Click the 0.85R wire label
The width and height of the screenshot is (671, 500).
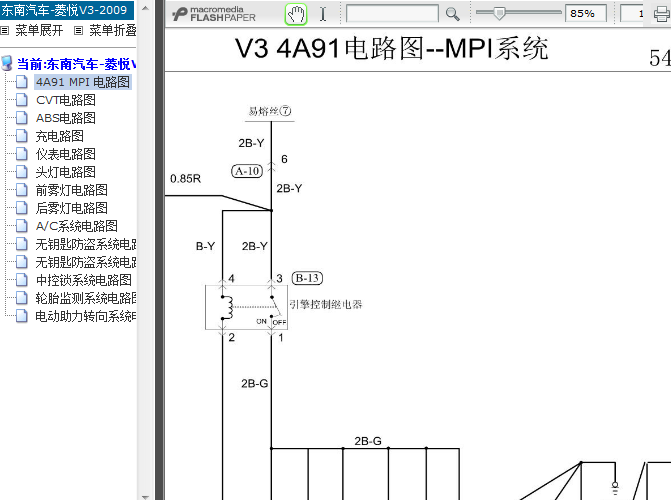click(185, 179)
